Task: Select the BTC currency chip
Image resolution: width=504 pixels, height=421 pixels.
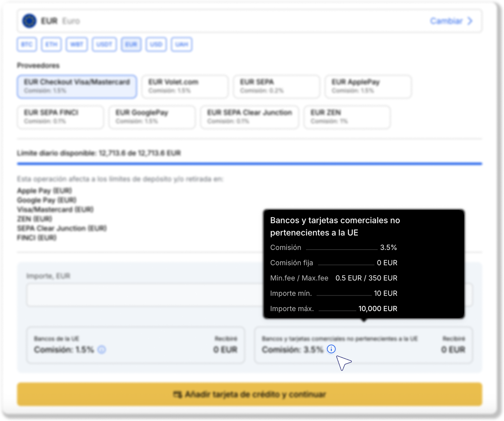Action: (x=27, y=44)
